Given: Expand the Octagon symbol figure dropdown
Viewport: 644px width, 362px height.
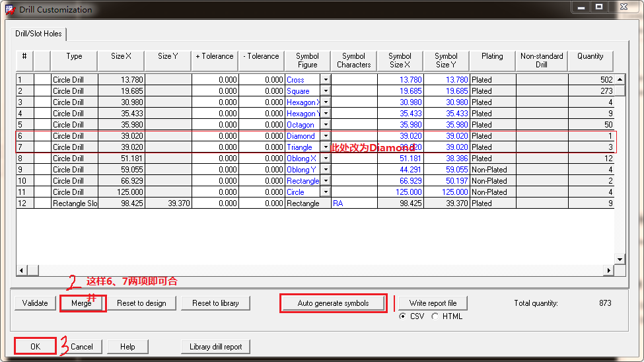Looking at the screenshot, I should 325,125.
